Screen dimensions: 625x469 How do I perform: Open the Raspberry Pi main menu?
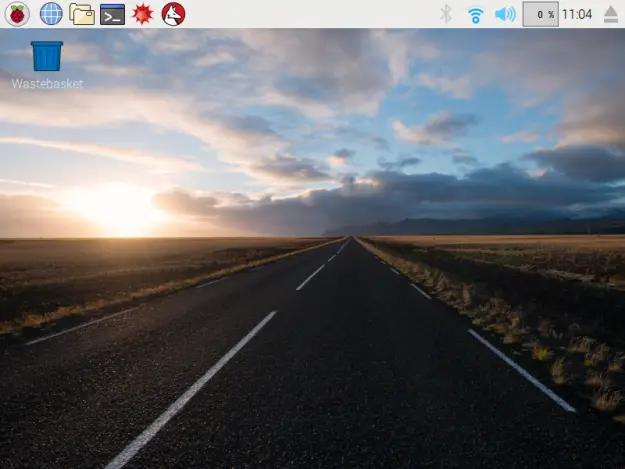pyautogui.click(x=17, y=14)
